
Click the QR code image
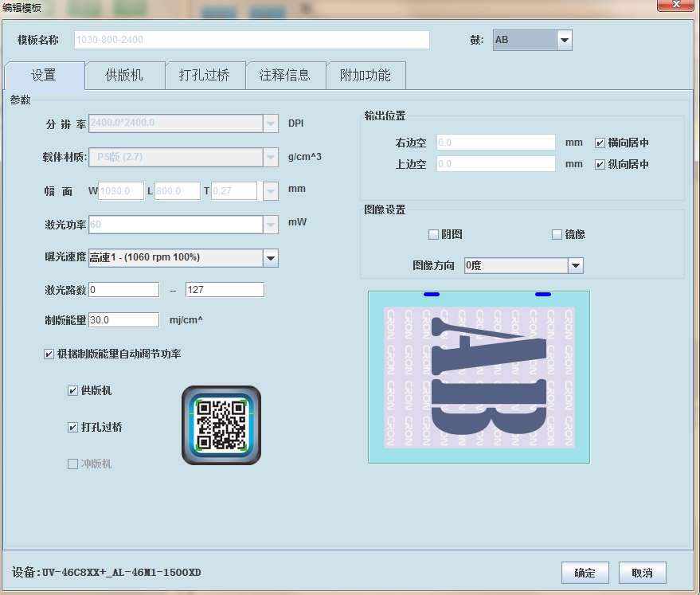(x=221, y=425)
